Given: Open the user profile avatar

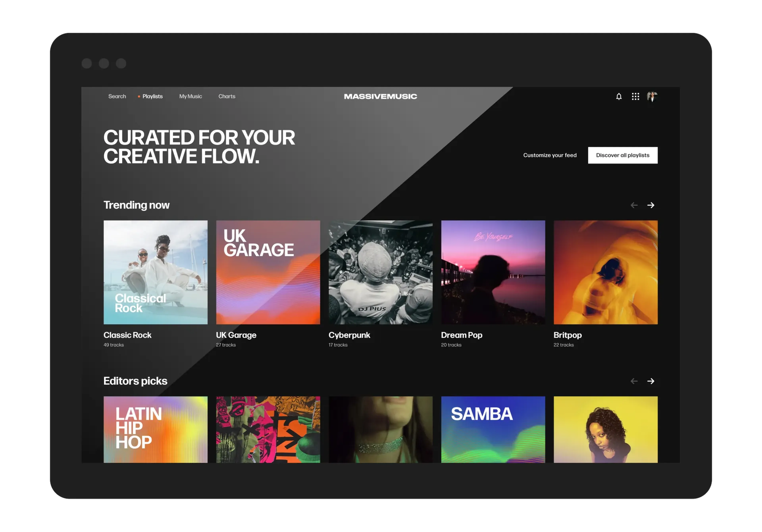Looking at the screenshot, I should tap(652, 97).
